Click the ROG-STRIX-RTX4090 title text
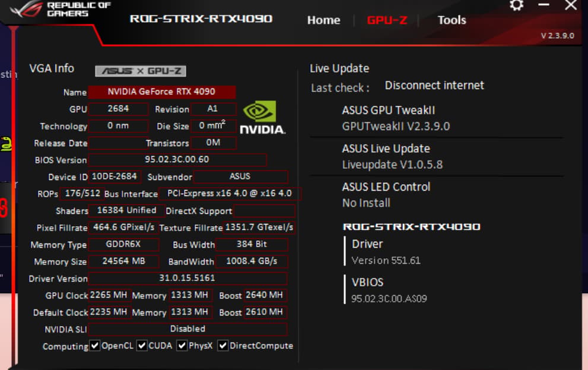This screenshot has width=588, height=370. pyautogui.click(x=201, y=19)
